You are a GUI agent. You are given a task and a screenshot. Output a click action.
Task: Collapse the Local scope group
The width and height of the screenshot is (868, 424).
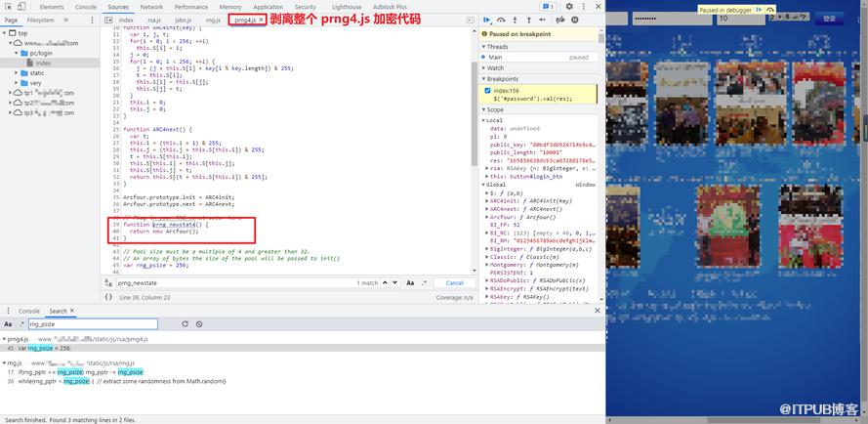(x=483, y=120)
